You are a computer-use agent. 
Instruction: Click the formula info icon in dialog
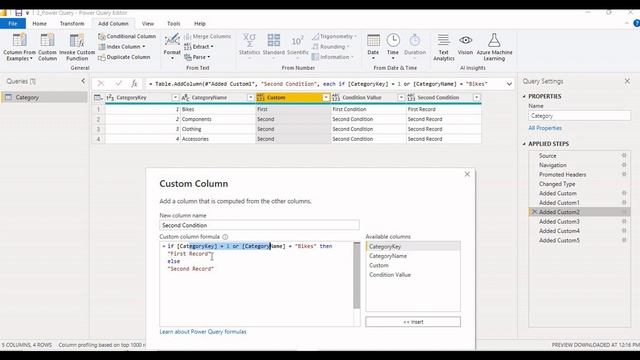(x=225, y=237)
